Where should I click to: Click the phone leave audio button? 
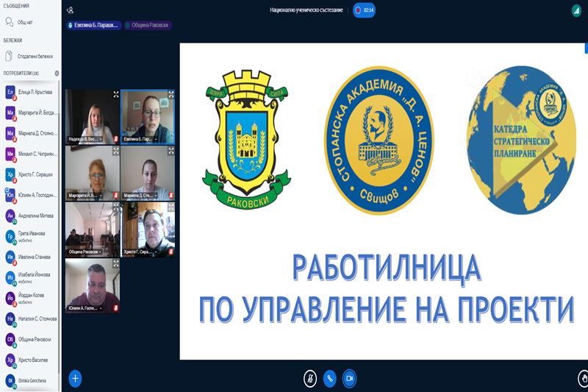(330, 379)
